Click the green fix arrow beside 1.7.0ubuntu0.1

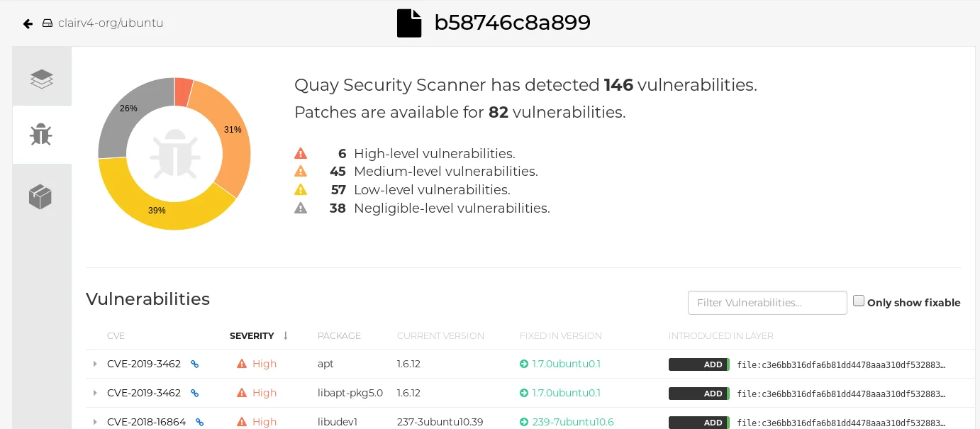point(523,364)
